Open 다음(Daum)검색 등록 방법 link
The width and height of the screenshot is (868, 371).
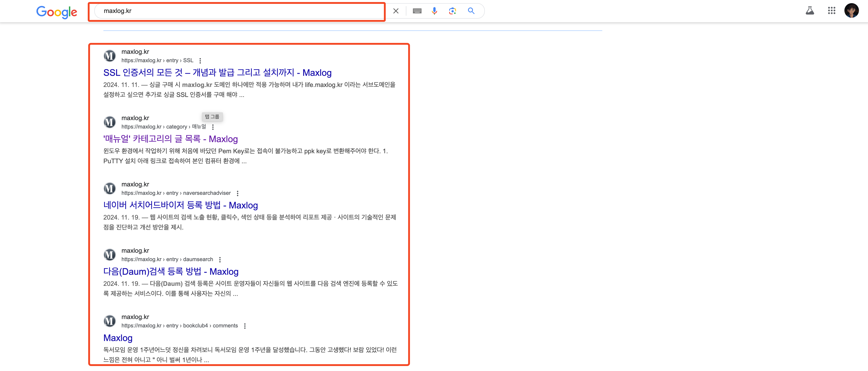(171, 272)
